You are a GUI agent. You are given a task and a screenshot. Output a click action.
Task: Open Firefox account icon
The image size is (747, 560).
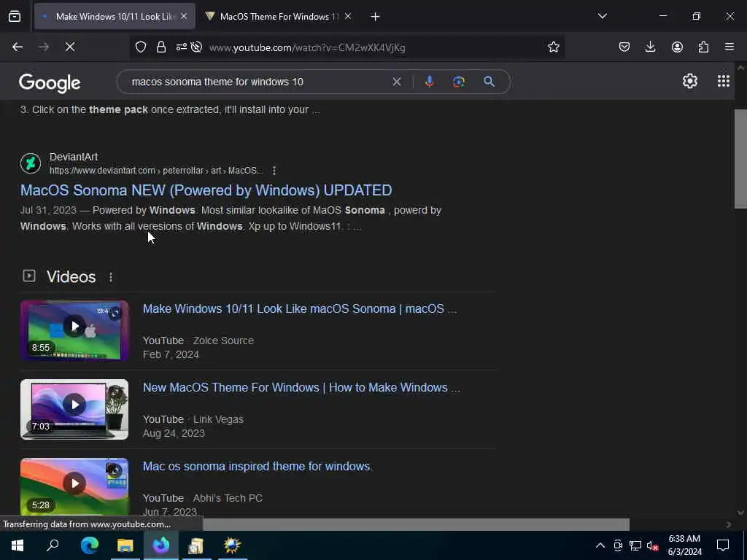click(x=677, y=47)
